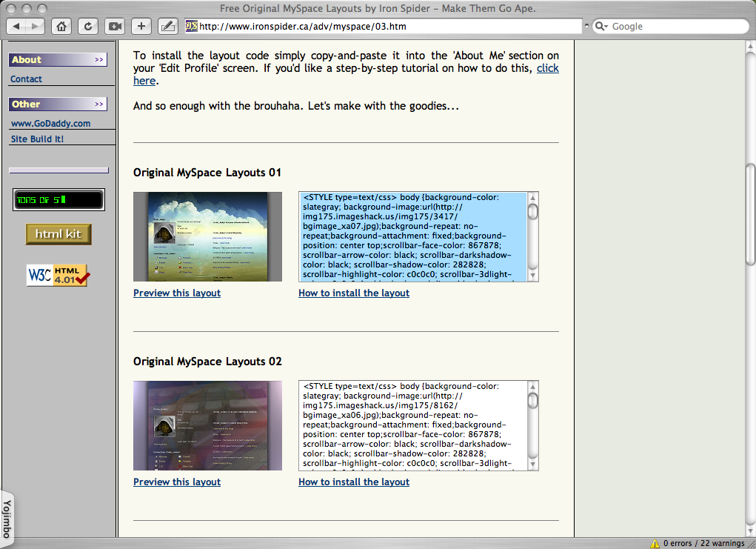The height and width of the screenshot is (549, 756).
Task: Click inside the Layouts 01 code text area
Action: [x=412, y=236]
